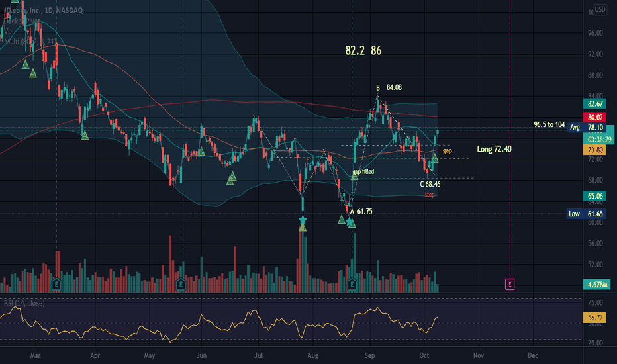Select the 'Long 72.40' annotation
The width and height of the screenshot is (617, 364).
coord(495,149)
